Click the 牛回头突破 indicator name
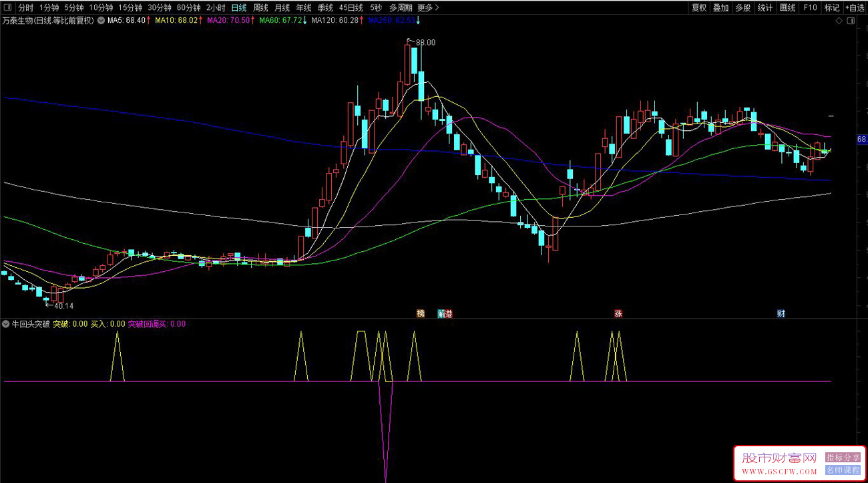 tap(31, 324)
